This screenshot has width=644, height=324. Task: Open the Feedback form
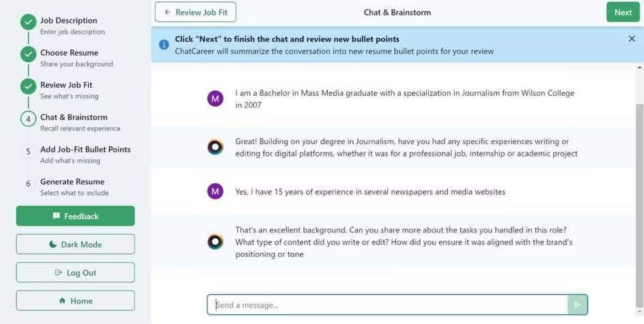[75, 216]
